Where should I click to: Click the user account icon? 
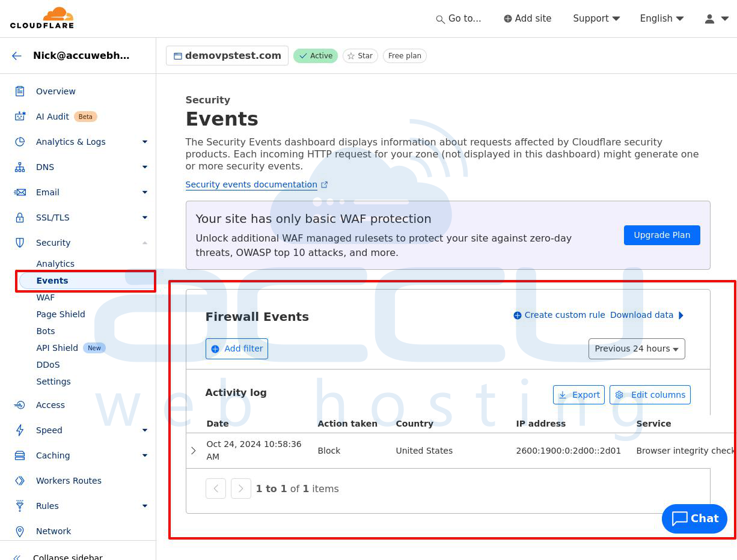click(709, 19)
